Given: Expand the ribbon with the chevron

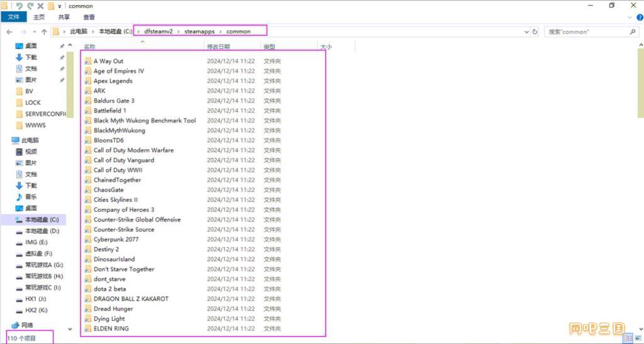Looking at the screenshot, I should pos(630,17).
